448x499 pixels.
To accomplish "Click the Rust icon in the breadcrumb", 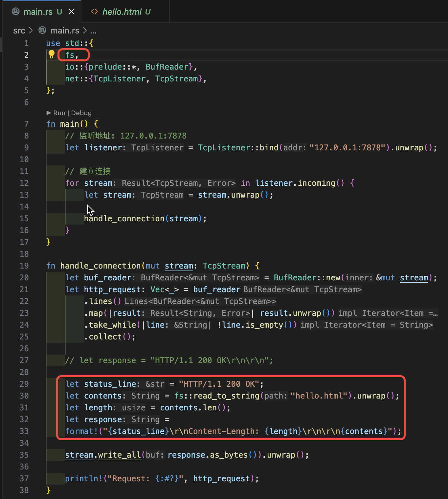I will pos(42,31).
